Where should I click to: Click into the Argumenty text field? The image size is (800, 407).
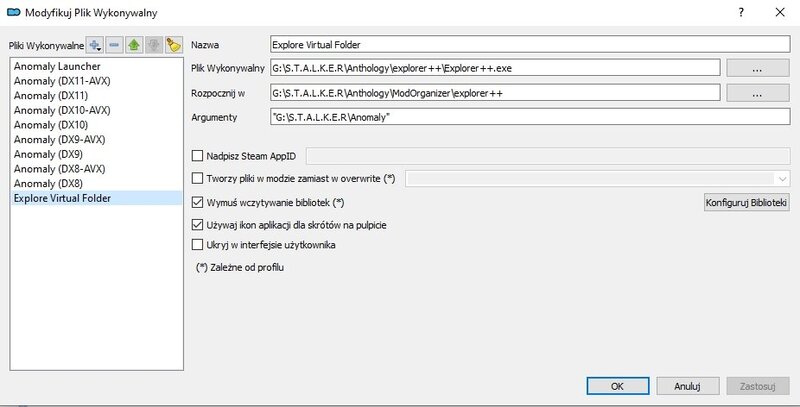pyautogui.click(x=530, y=117)
